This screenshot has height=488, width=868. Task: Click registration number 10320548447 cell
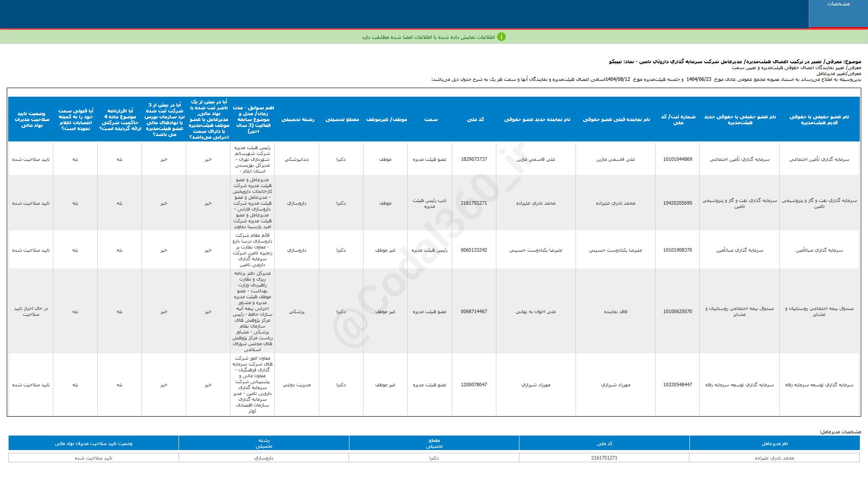(x=677, y=385)
